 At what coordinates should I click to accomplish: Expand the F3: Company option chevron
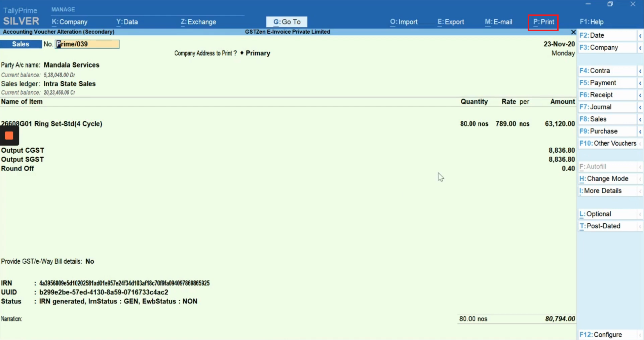pyautogui.click(x=640, y=47)
